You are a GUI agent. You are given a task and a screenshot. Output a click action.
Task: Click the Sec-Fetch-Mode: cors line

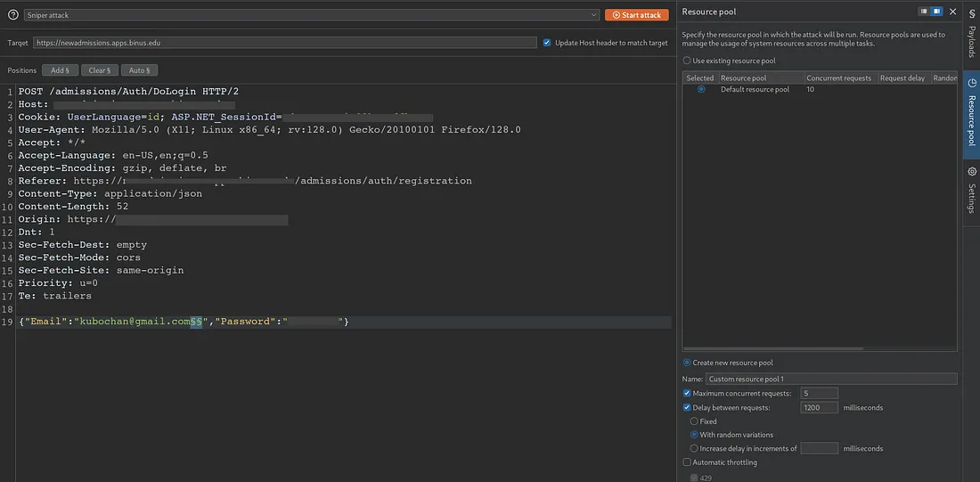[79, 257]
